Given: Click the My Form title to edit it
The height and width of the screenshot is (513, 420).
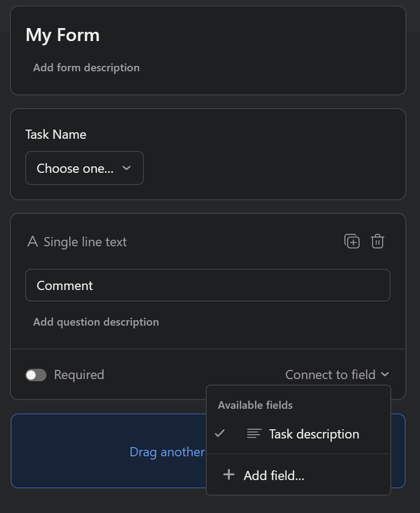Looking at the screenshot, I should pyautogui.click(x=63, y=35).
